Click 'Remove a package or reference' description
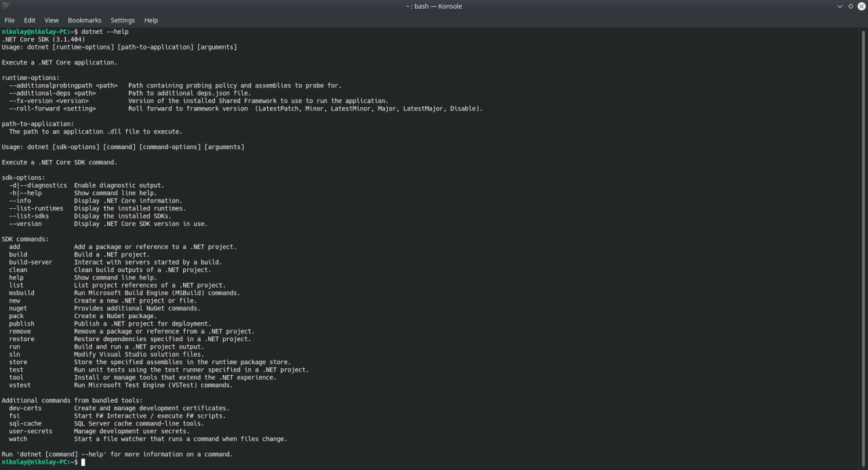 coord(164,332)
